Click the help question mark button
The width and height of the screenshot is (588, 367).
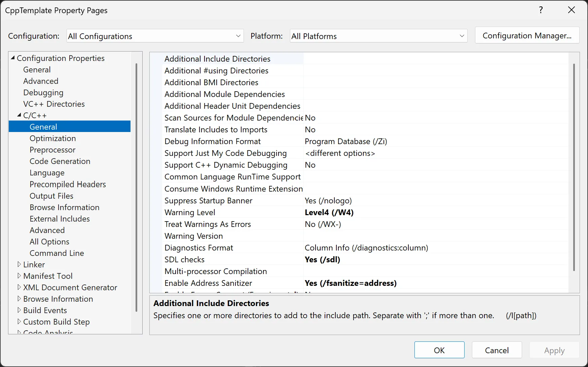pyautogui.click(x=541, y=10)
